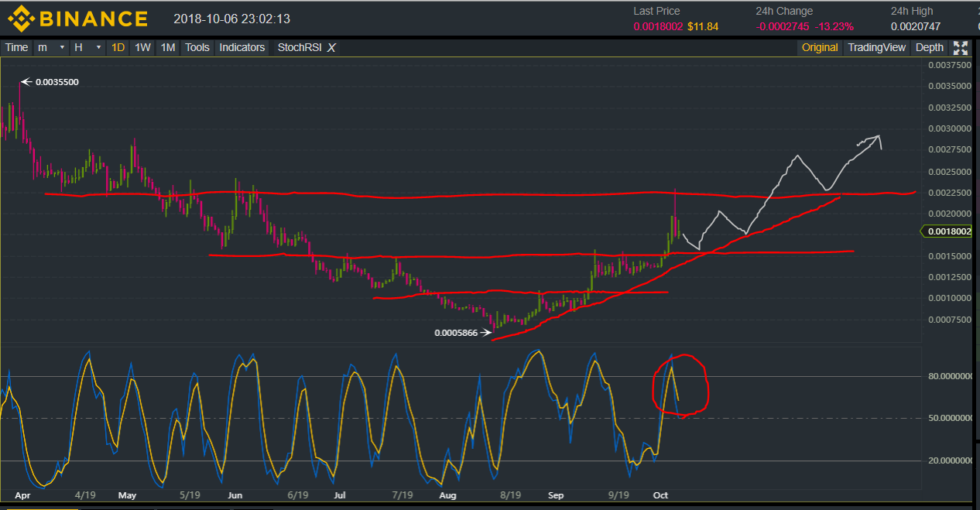Open the hours interval dropdown
This screenshot has width=980, height=510.
87,47
